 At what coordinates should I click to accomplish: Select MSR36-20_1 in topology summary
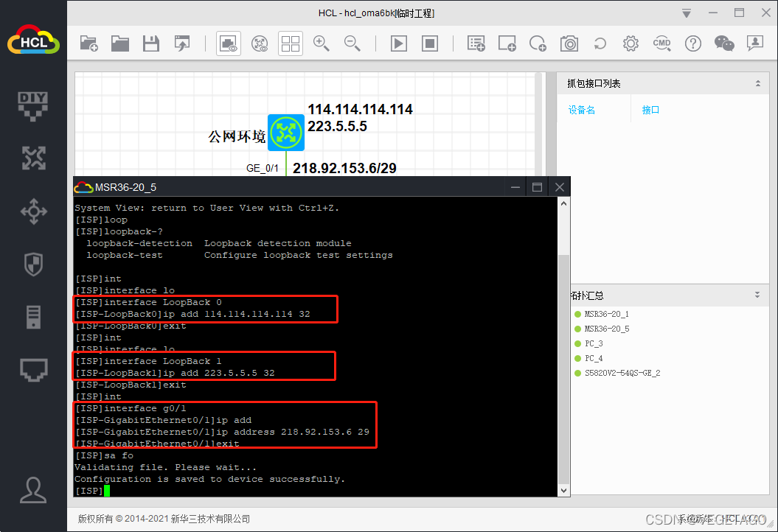[x=606, y=314]
